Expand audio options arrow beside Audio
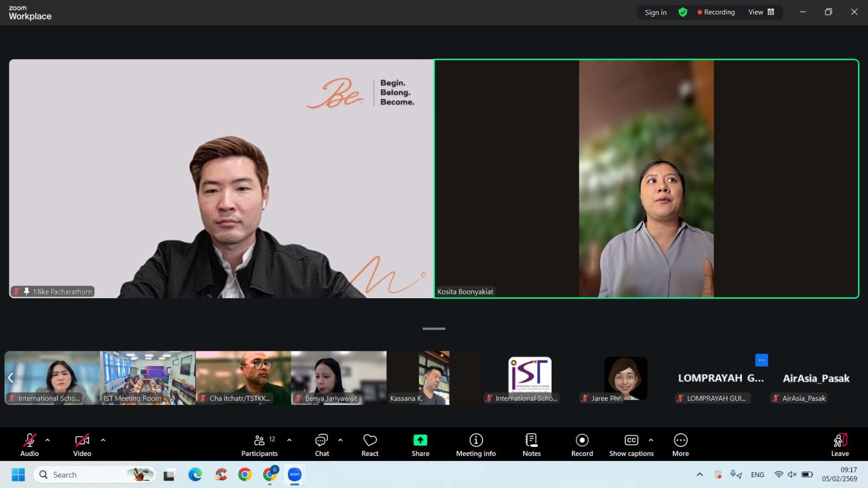The image size is (868, 488). 48,440
